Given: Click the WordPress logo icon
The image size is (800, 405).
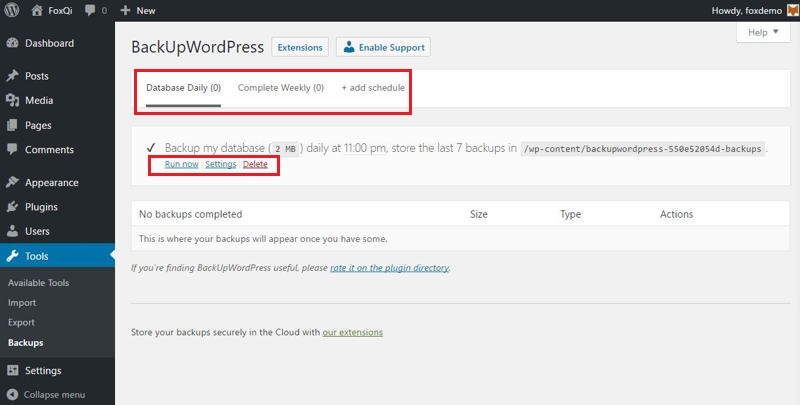Looking at the screenshot, I should (11, 10).
